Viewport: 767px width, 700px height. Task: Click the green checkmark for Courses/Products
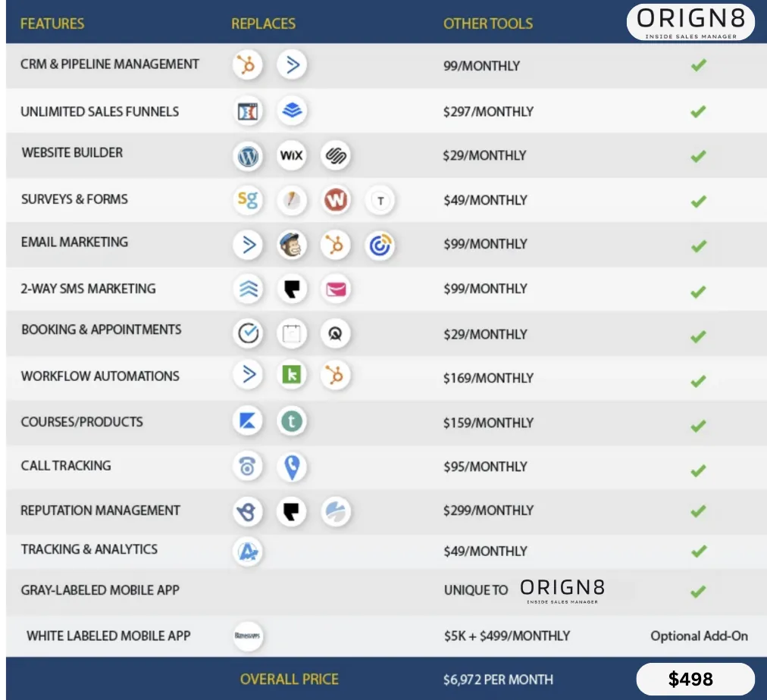pyautogui.click(x=699, y=426)
